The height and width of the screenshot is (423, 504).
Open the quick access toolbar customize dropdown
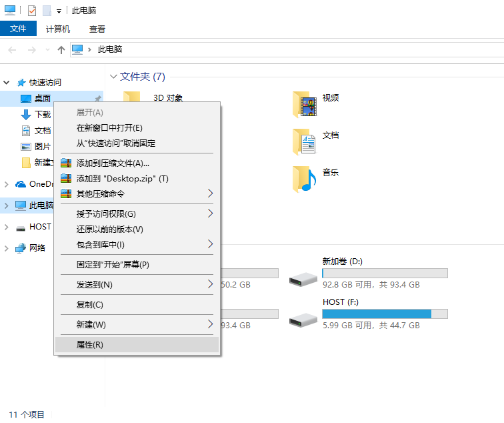click(59, 11)
